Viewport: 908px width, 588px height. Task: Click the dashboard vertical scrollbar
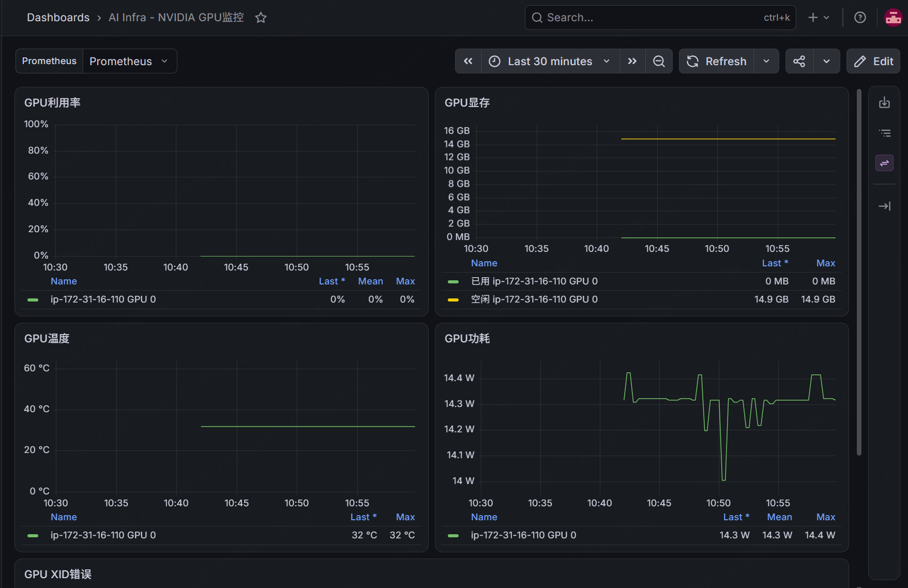(859, 272)
